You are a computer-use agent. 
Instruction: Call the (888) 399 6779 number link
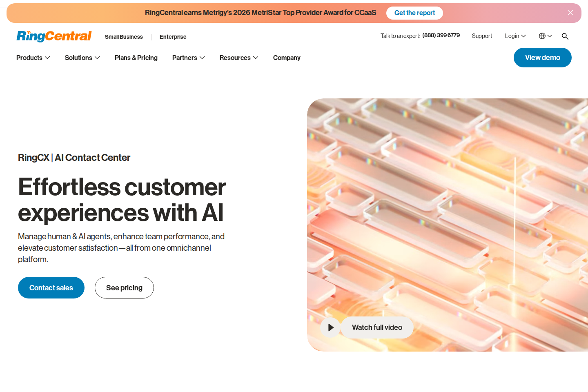click(441, 36)
